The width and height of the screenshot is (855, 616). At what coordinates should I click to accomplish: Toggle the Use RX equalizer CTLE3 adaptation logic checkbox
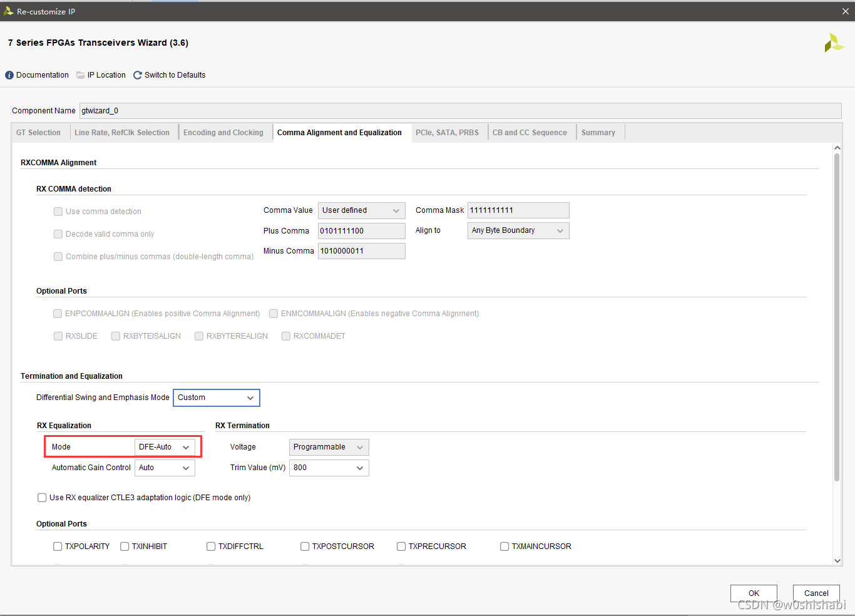[x=42, y=498]
